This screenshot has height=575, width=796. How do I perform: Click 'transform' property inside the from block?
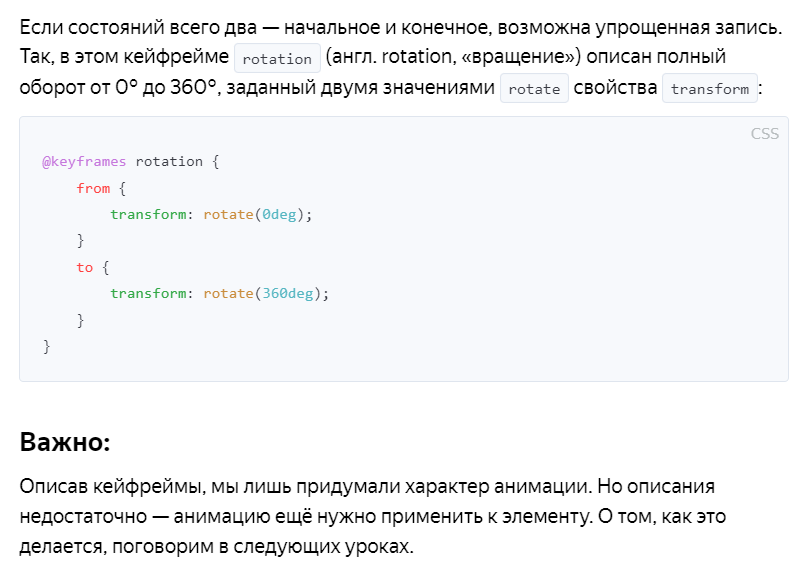[148, 214]
